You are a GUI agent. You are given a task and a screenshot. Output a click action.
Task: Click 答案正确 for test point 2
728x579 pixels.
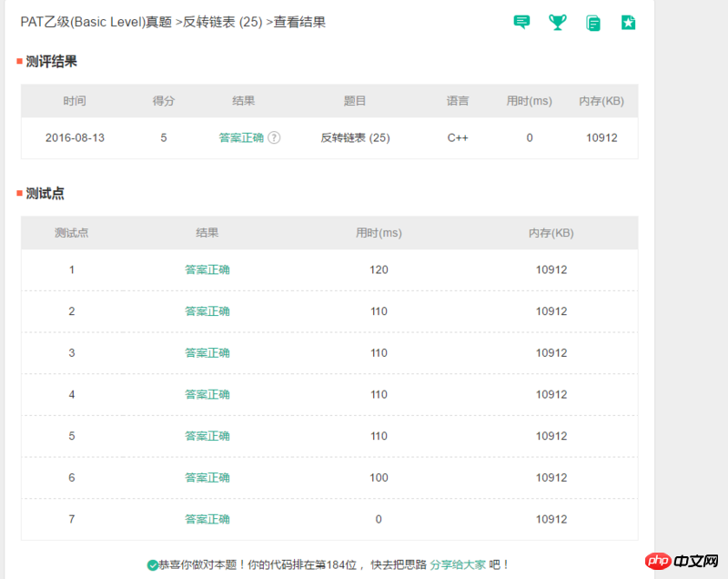pos(207,311)
